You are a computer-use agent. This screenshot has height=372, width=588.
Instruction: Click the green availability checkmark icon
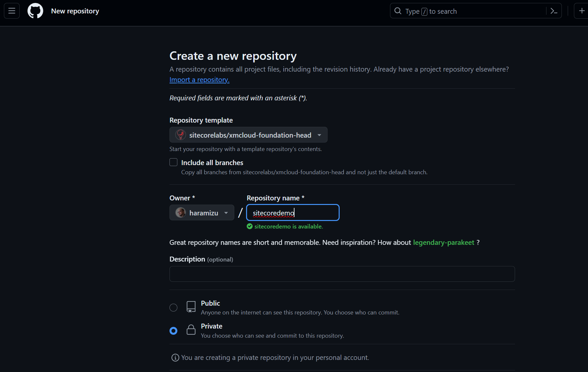pos(250,226)
